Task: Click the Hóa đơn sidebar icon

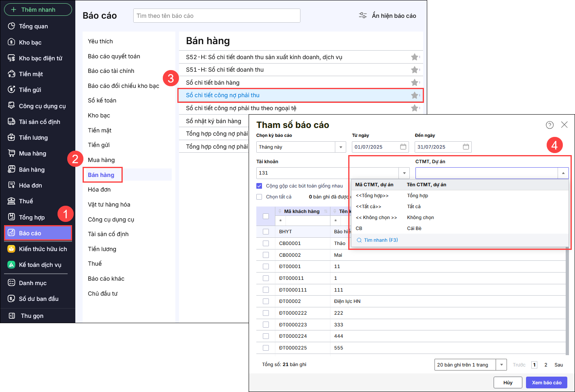Action: point(12,185)
